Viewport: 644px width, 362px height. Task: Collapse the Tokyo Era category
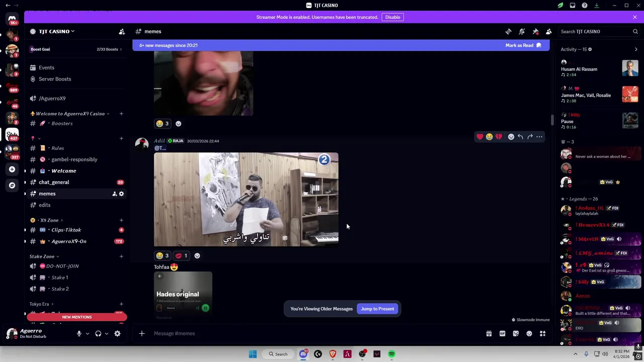pos(41,304)
